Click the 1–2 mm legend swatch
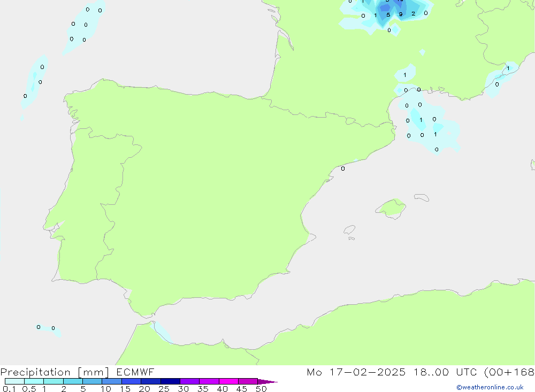The image size is (535, 392). coord(53,381)
